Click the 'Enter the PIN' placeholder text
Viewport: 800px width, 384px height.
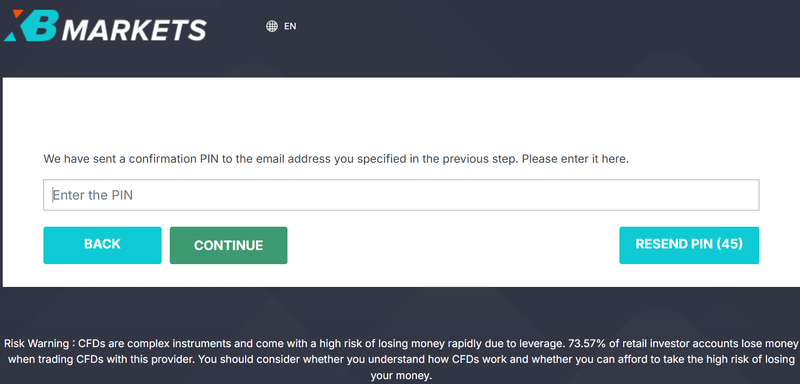click(93, 195)
